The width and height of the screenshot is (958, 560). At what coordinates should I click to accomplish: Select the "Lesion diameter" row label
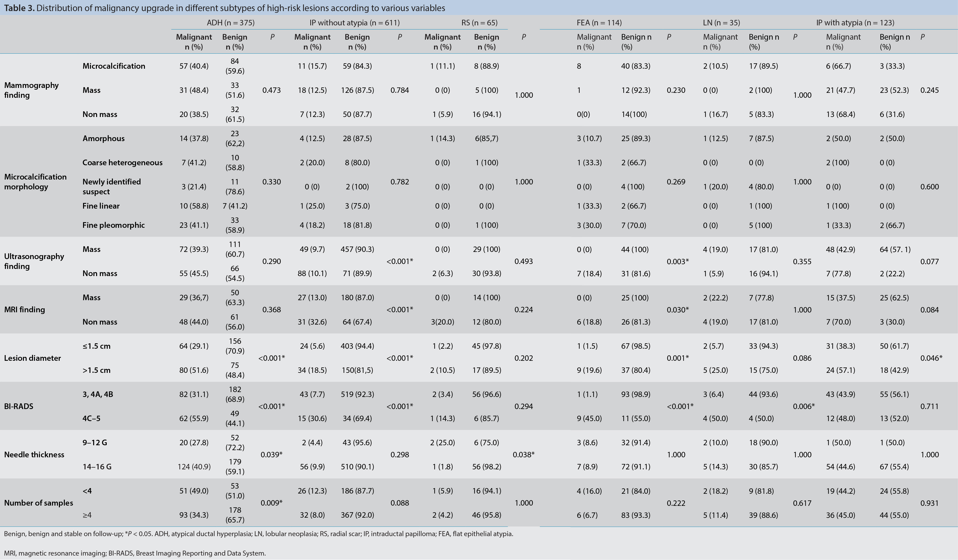tap(32, 358)
